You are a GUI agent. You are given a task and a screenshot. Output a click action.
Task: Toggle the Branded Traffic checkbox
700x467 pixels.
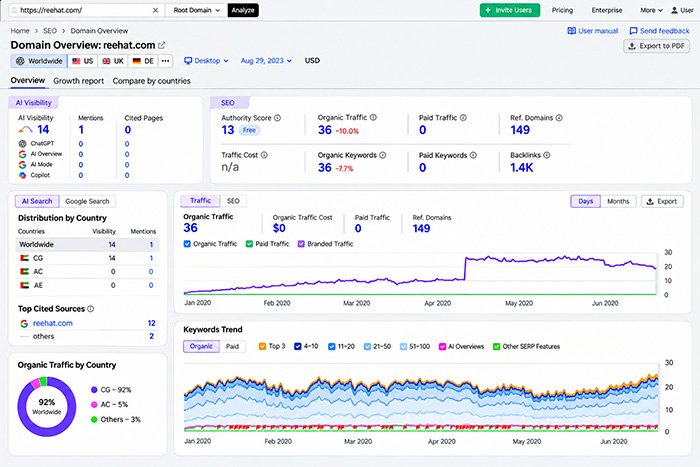[301, 244]
